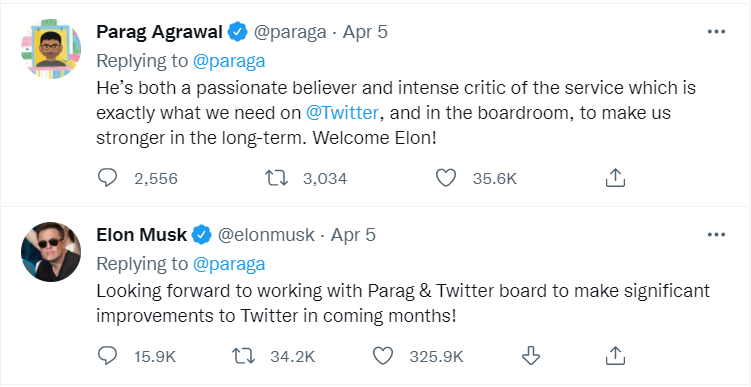Open Elon Musk's profile picture
This screenshot has width=751, height=387.
(x=51, y=252)
